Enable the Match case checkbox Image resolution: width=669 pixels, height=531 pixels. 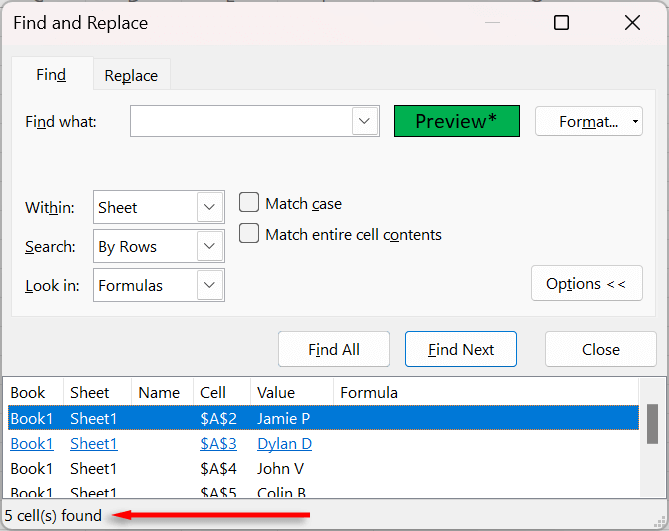(x=249, y=203)
